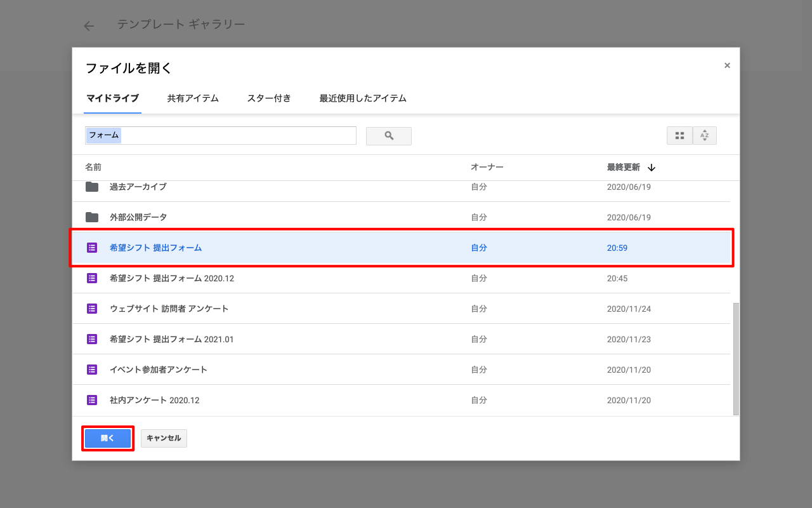
Task: Click the file list vertical scrollbar
Action: click(736, 359)
